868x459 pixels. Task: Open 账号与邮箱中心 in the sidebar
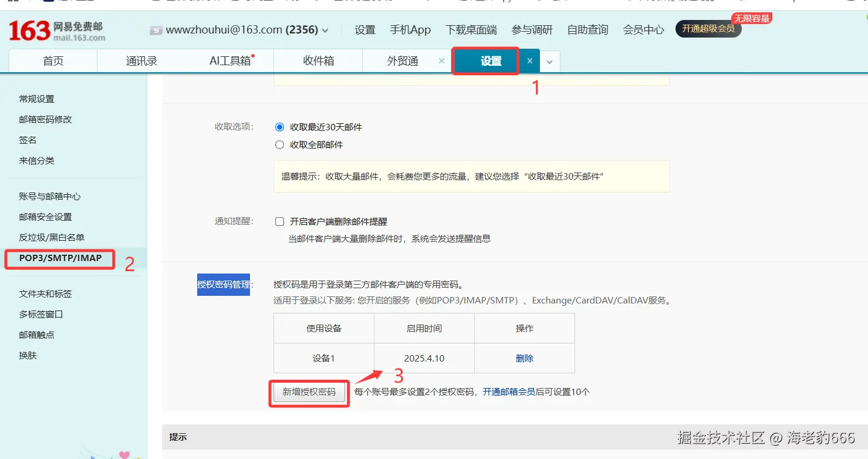coord(50,196)
